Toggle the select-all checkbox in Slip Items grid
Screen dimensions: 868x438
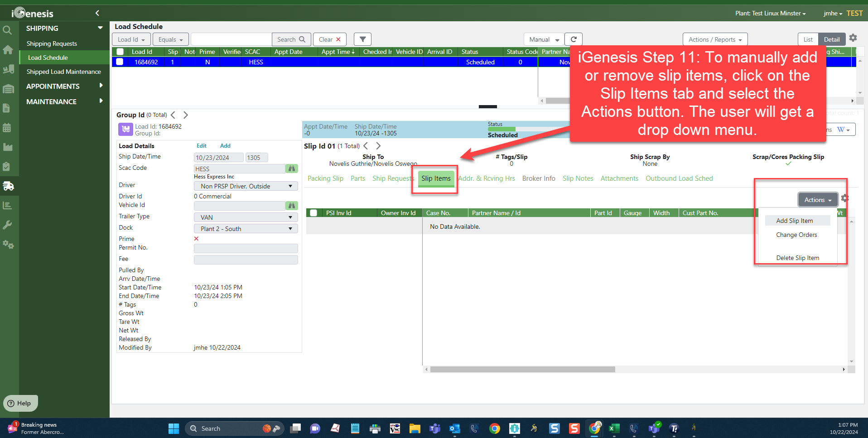click(313, 213)
